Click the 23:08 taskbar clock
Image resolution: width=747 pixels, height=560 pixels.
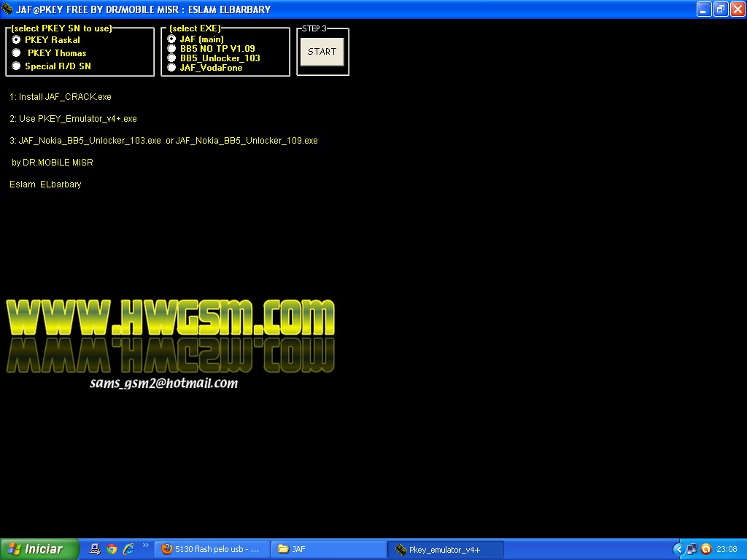coord(727,549)
